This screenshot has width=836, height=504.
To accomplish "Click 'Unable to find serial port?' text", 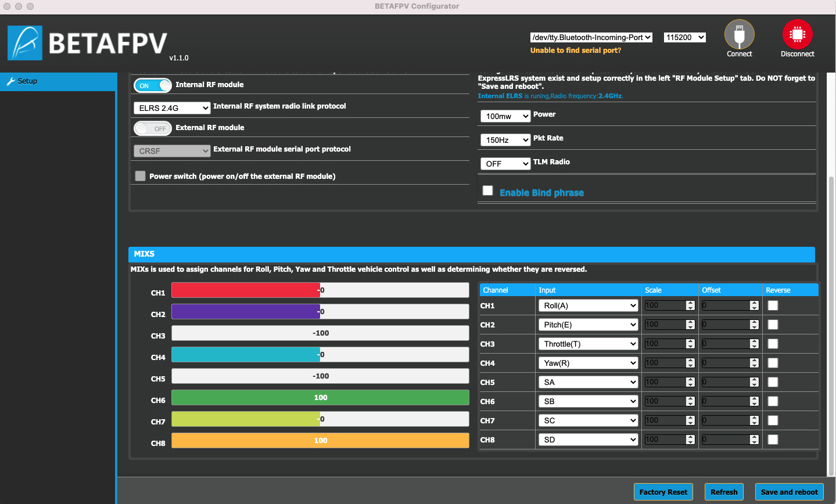I will coord(576,51).
